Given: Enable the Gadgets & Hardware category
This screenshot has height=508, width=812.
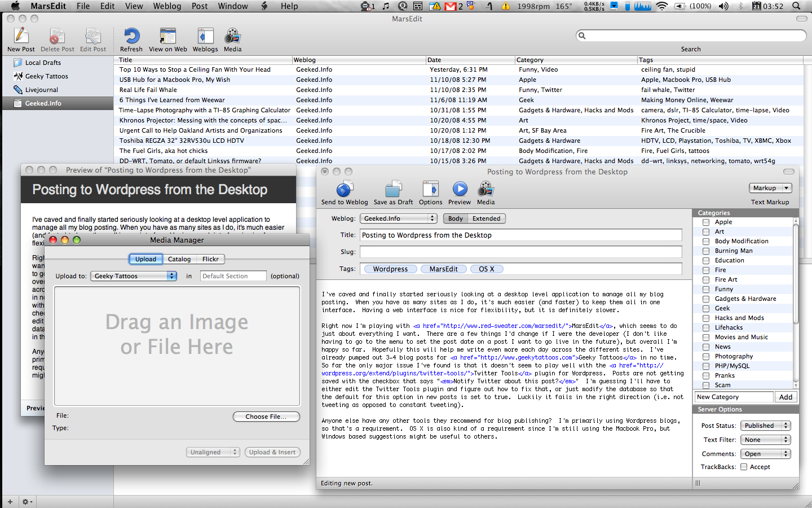Looking at the screenshot, I should pos(706,299).
